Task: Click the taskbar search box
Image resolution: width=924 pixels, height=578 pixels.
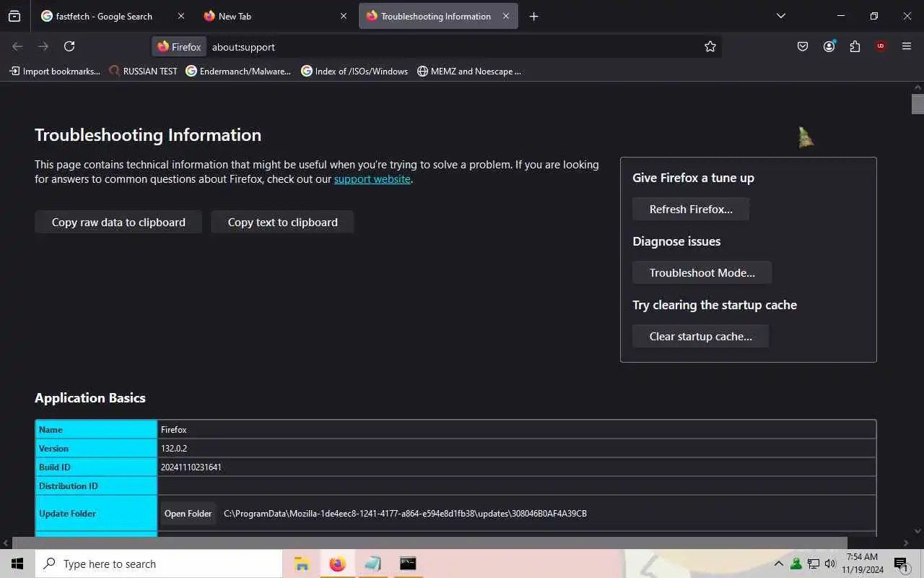Action: coord(159,564)
